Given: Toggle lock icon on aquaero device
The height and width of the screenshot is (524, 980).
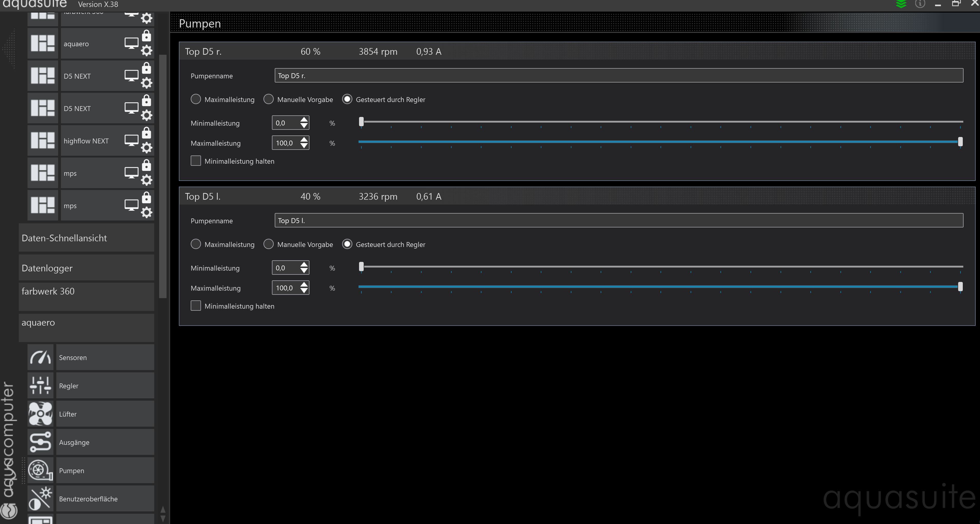Looking at the screenshot, I should [146, 36].
